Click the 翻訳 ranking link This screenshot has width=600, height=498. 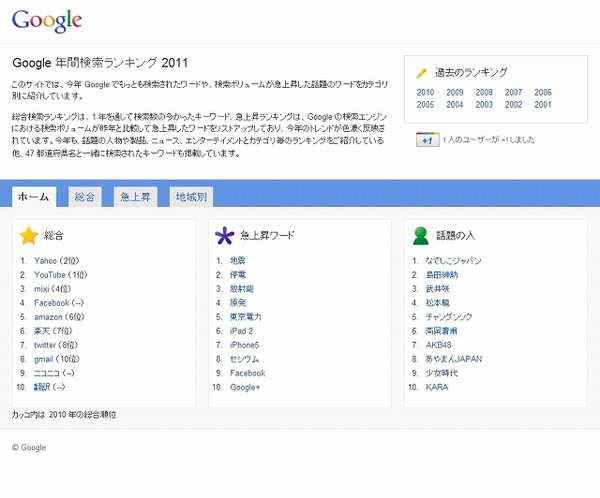[x=42, y=387]
